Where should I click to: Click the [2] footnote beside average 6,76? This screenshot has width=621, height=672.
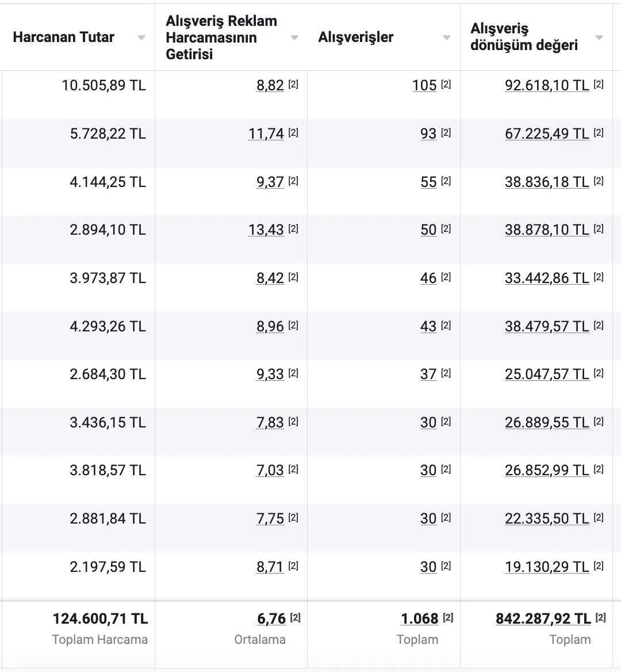295,617
